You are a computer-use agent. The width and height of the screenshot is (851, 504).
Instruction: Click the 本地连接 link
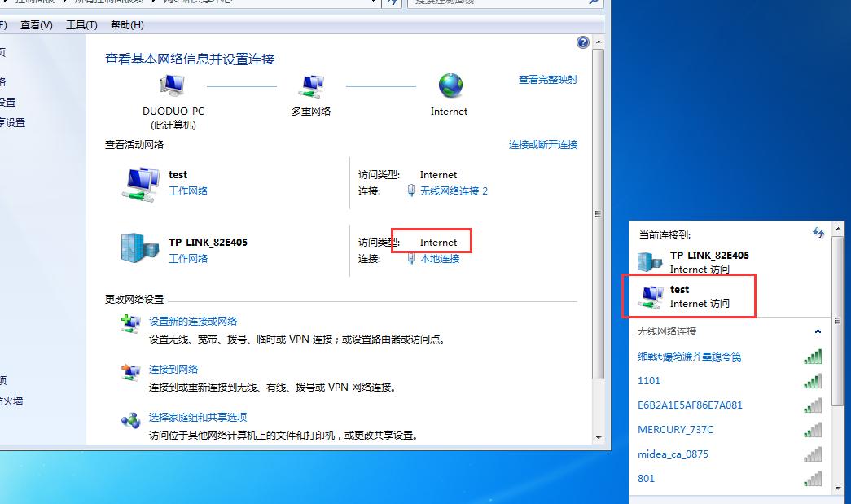point(441,259)
